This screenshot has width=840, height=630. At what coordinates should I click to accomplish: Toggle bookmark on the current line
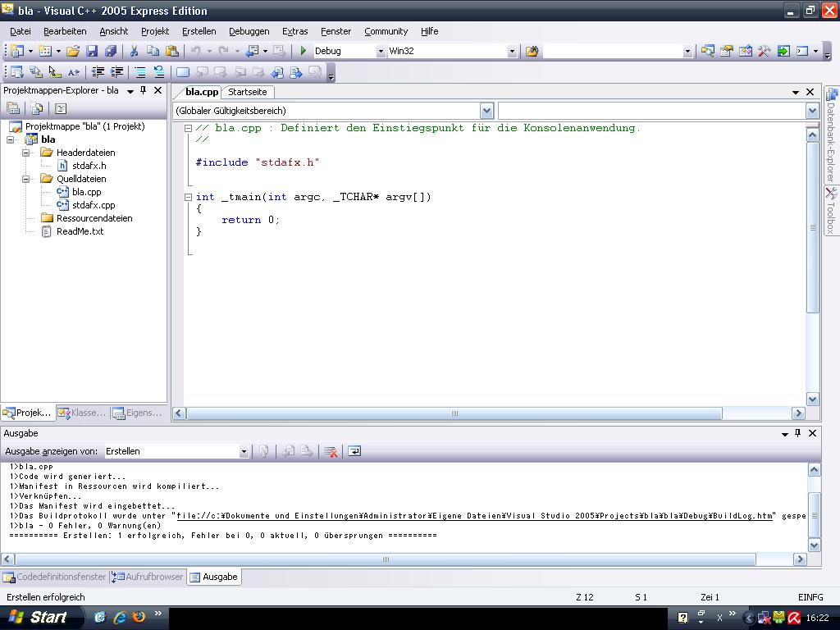(x=183, y=72)
